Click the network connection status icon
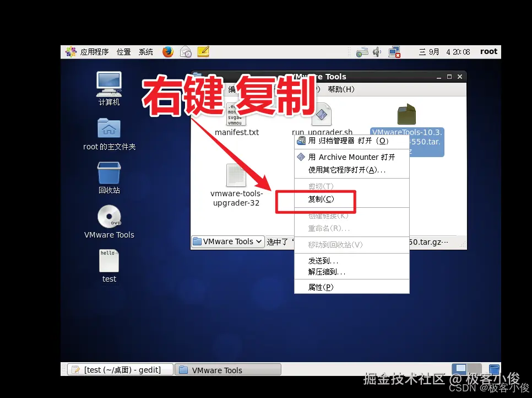The height and width of the screenshot is (398, 532). point(394,52)
